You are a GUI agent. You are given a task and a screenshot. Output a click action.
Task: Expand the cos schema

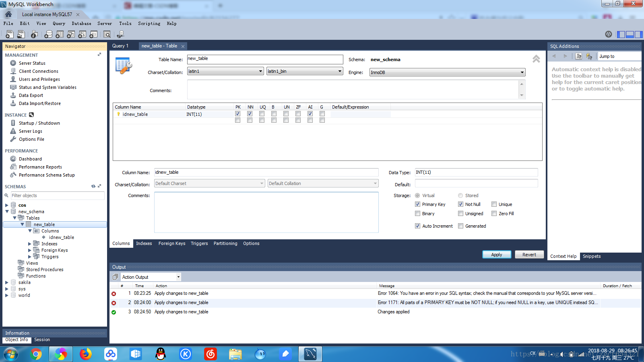[x=6, y=205]
